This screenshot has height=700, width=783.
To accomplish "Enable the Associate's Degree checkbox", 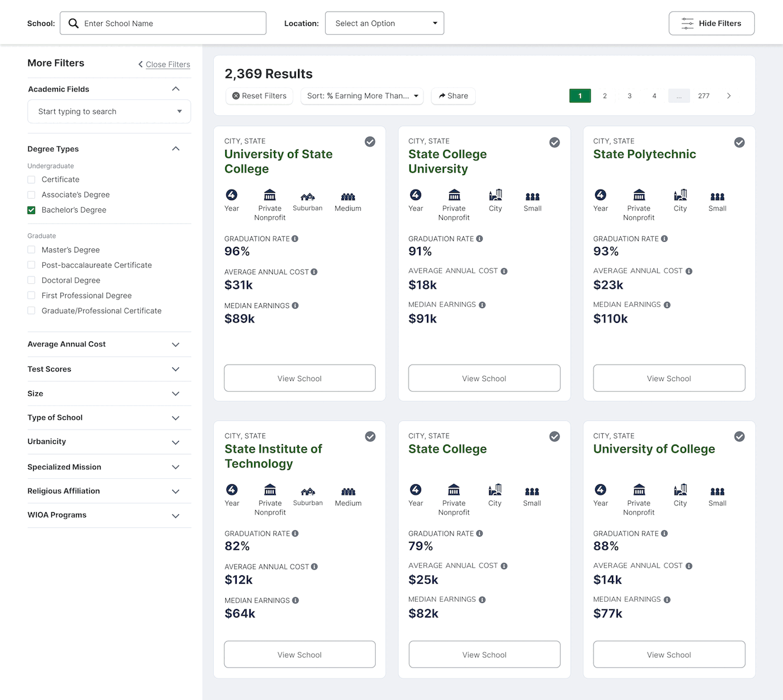I will pyautogui.click(x=31, y=195).
